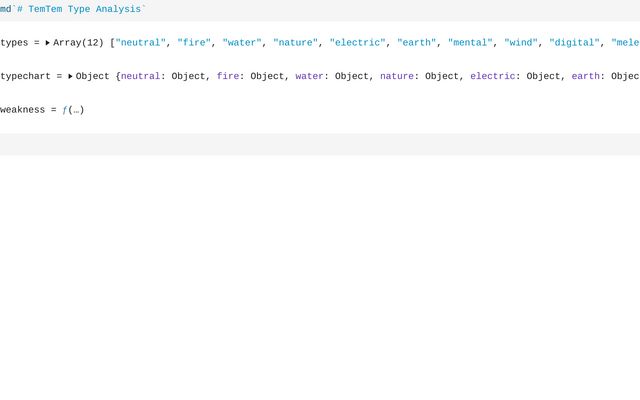
Task: Expand the typechart Object disclosure triangle
Action: (70, 76)
